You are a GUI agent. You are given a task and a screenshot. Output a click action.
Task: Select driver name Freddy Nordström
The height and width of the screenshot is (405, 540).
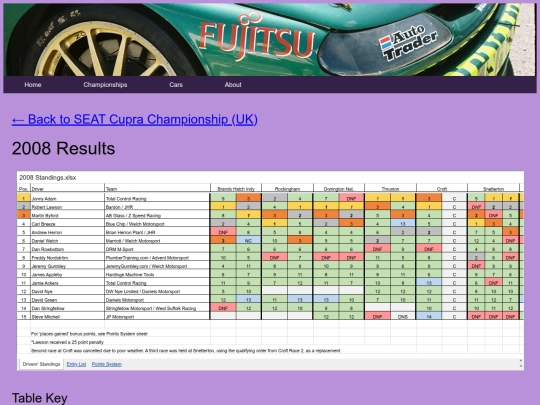point(50,258)
